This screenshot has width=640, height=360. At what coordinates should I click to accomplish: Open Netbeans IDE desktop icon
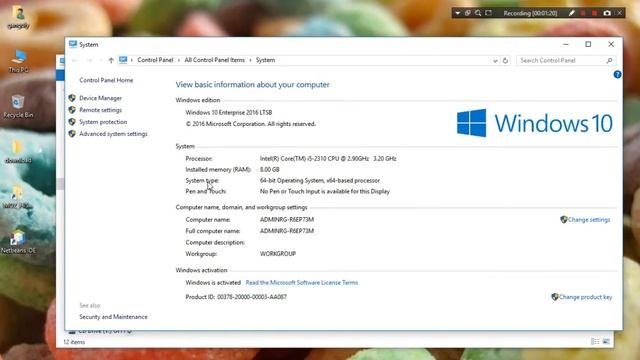click(18, 242)
